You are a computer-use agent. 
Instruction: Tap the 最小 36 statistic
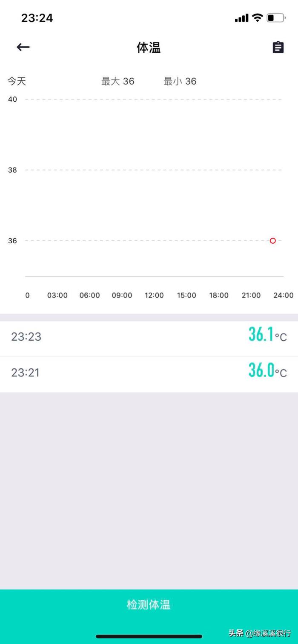[180, 81]
